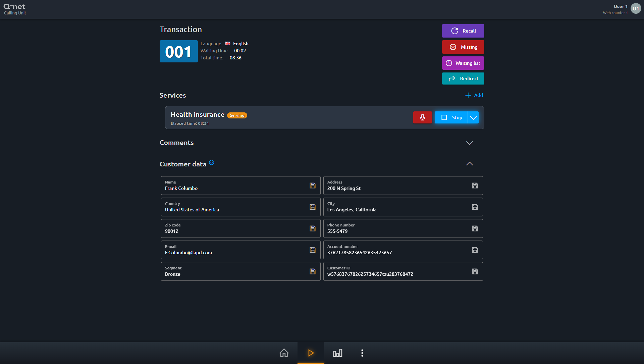Screen dimensions: 644x364
Task: Click the User 1 name text
Action: coord(621,6)
